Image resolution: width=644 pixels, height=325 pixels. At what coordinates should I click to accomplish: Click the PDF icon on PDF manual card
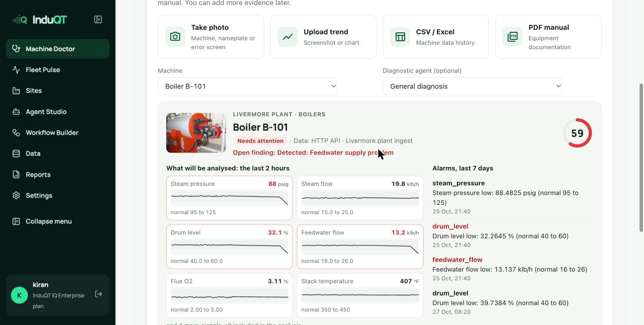pyautogui.click(x=513, y=37)
